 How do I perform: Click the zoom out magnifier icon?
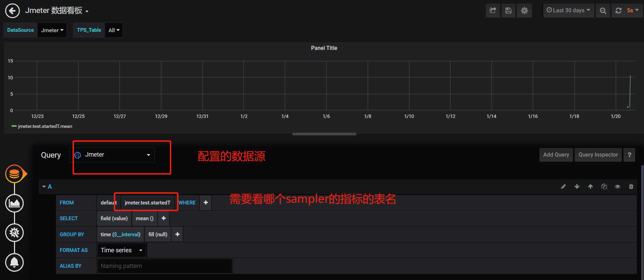[x=603, y=11]
